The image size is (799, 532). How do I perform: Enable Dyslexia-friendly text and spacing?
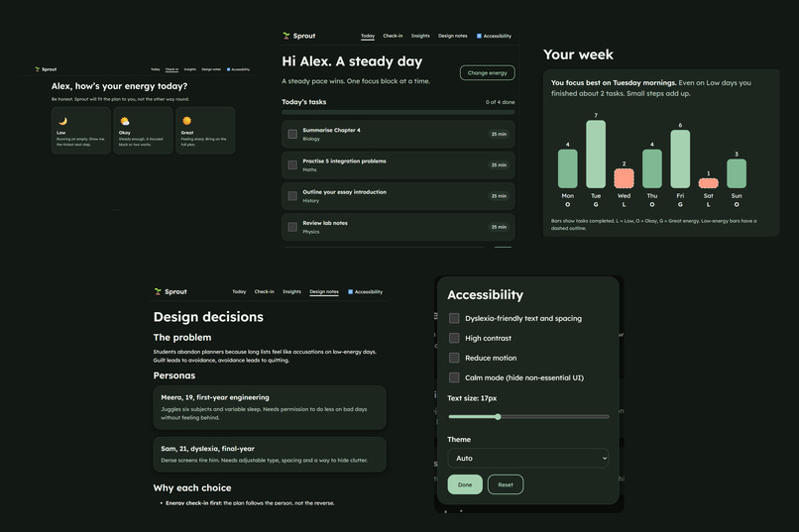tap(454, 318)
